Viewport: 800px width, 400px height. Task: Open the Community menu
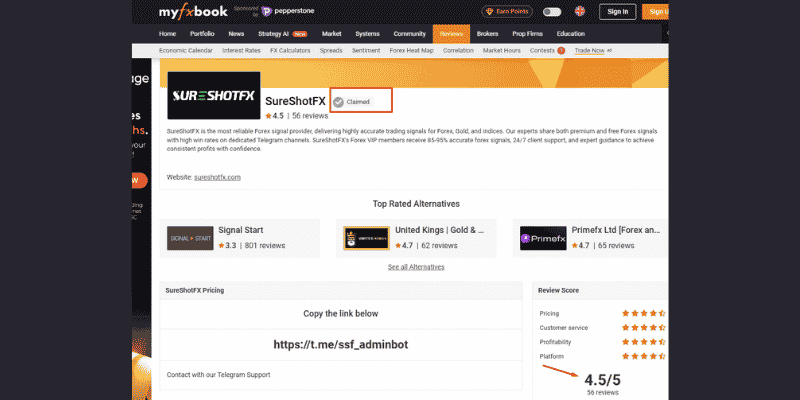pos(409,34)
